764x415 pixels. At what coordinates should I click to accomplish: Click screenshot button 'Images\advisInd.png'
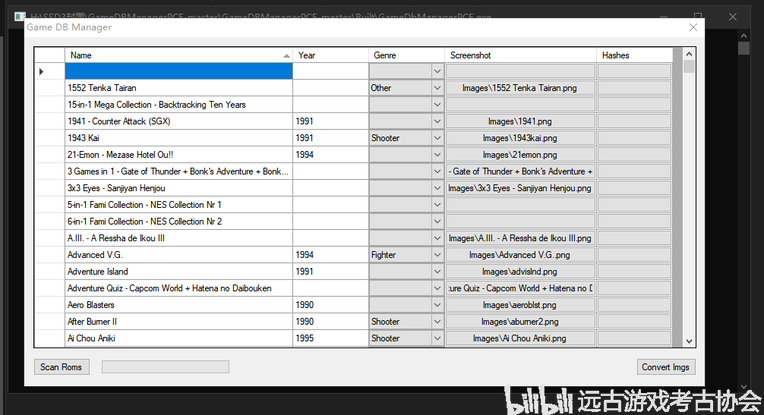[x=520, y=272]
